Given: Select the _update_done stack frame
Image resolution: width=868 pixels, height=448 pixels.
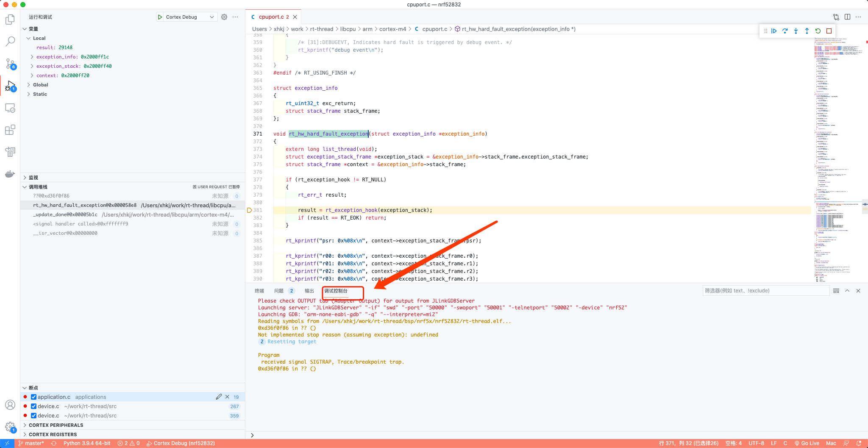Looking at the screenshot, I should pyautogui.click(x=133, y=214).
